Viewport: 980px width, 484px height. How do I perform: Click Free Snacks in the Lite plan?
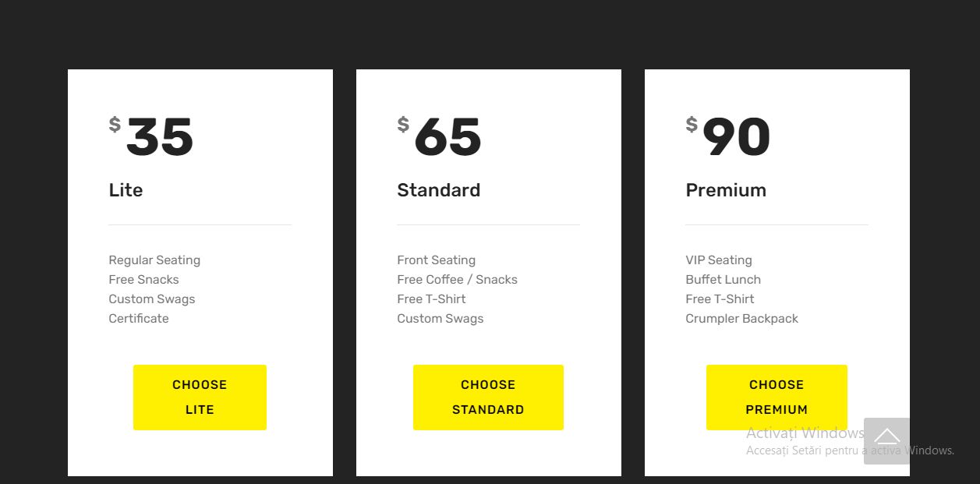143,280
